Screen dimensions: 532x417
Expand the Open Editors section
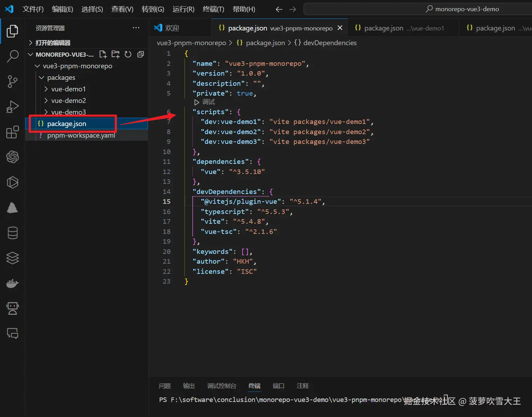click(52, 43)
